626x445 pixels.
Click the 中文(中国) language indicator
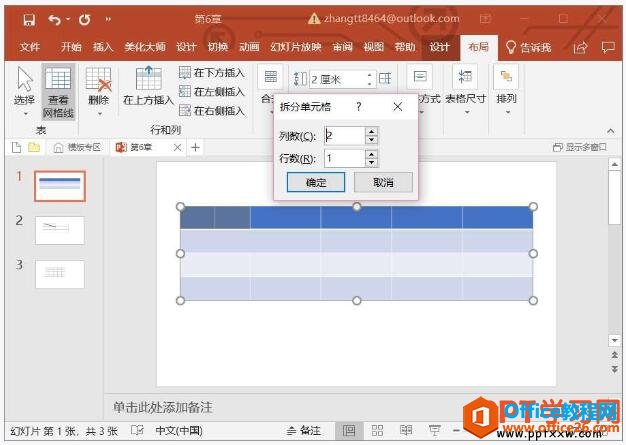click(179, 431)
